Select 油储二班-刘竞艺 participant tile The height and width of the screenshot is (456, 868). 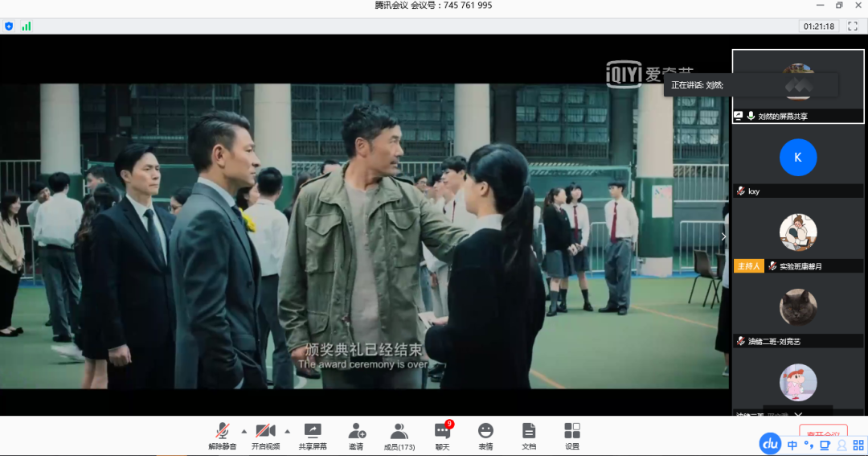(x=797, y=315)
